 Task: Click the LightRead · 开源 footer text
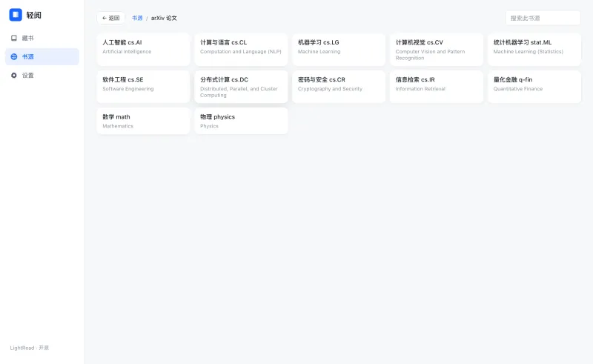[30, 348]
